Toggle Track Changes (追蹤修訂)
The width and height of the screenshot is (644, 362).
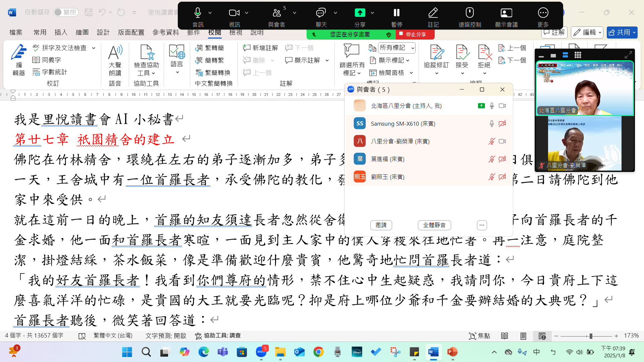point(436,54)
